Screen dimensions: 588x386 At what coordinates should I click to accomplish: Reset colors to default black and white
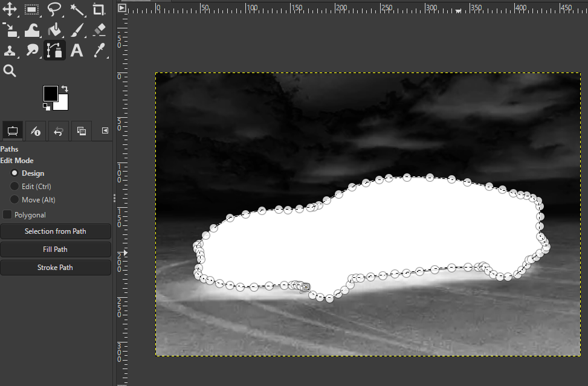[x=47, y=107]
